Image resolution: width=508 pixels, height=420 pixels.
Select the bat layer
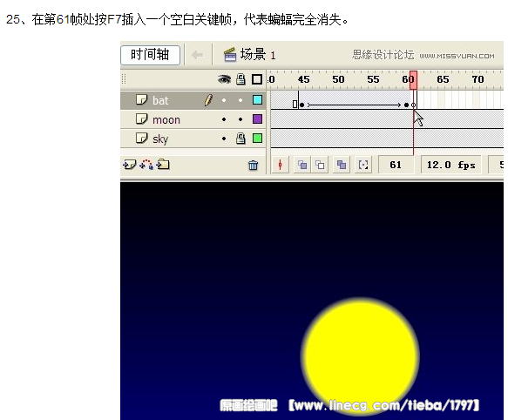(x=193, y=100)
